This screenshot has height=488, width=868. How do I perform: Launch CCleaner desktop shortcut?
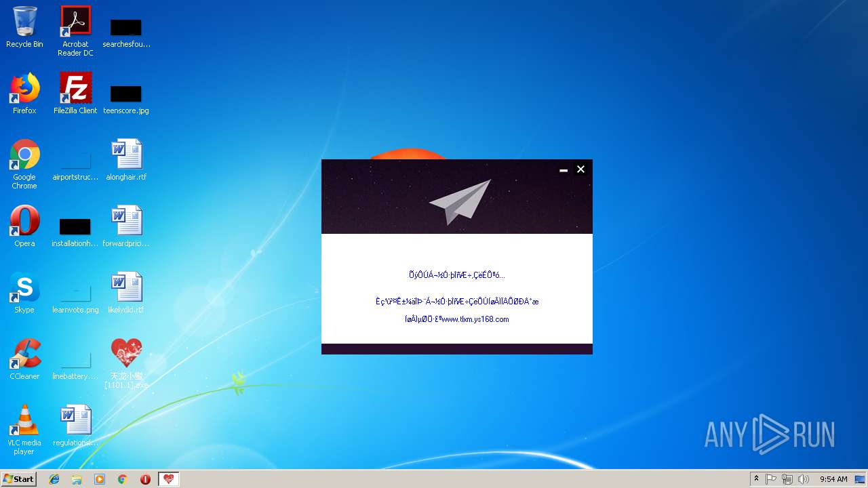point(24,359)
